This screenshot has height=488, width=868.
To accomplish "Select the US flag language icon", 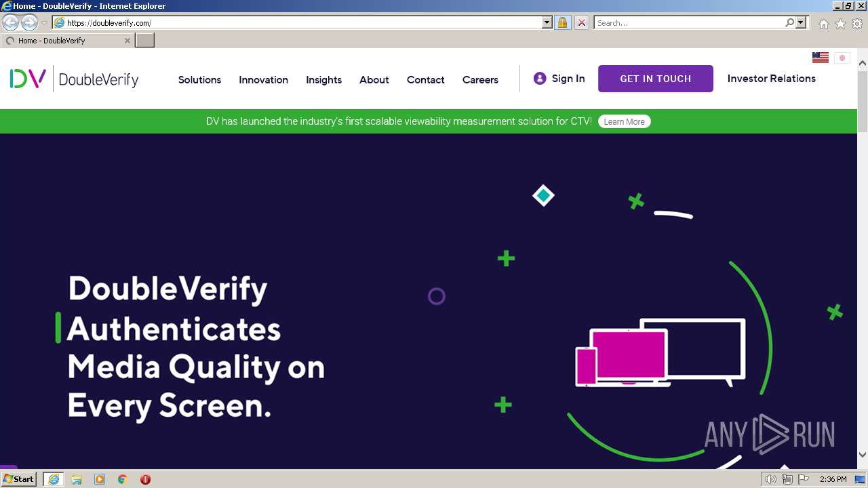I will (821, 58).
